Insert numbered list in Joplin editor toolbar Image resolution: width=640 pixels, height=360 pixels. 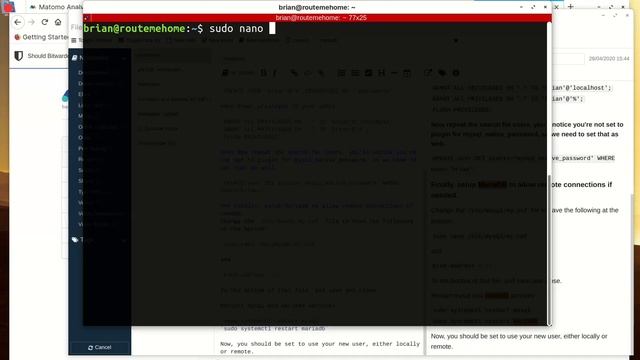click(x=341, y=73)
